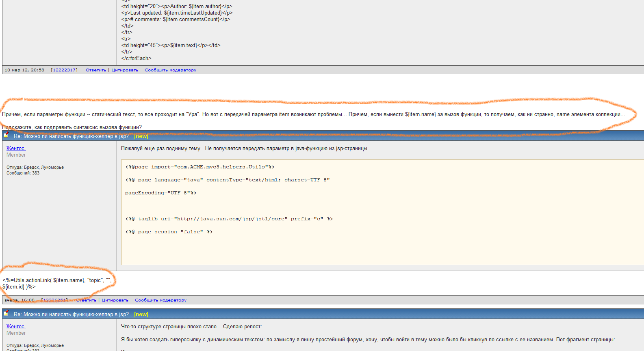Image resolution: width=644 pixels, height=351 pixels.
Task: Click the 'Re: Можно ли написать' title above the code block post
Action: coord(71,136)
